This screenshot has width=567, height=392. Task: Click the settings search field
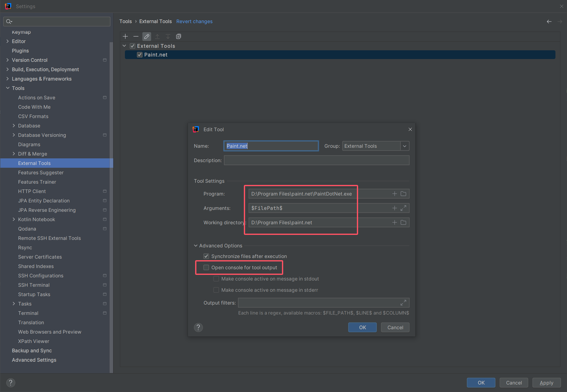coord(57,22)
